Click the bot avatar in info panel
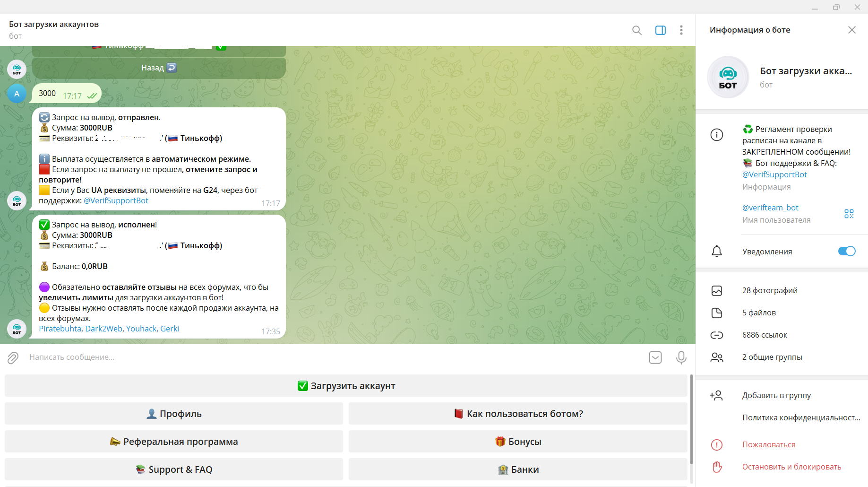Screen dimensions: 868x487 728,77
